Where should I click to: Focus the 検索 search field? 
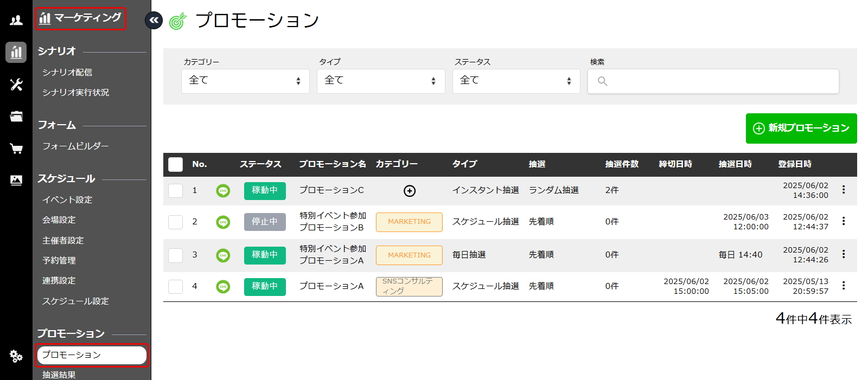713,81
